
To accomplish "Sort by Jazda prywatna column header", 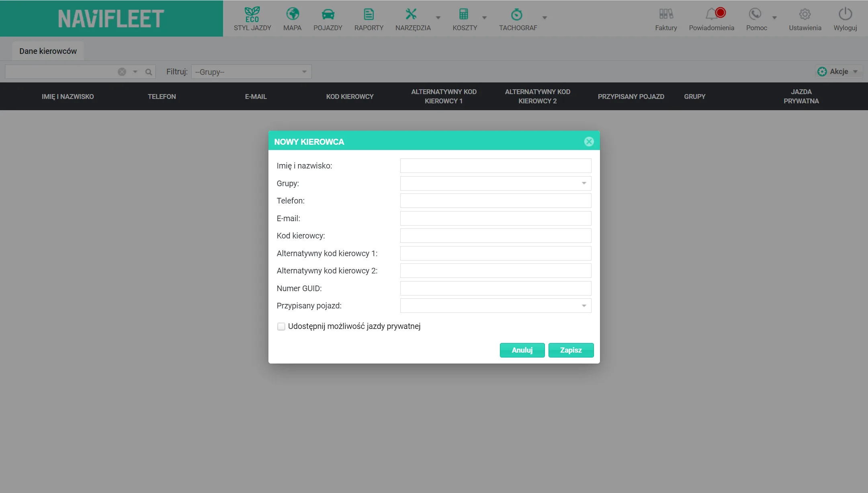I will tap(801, 97).
